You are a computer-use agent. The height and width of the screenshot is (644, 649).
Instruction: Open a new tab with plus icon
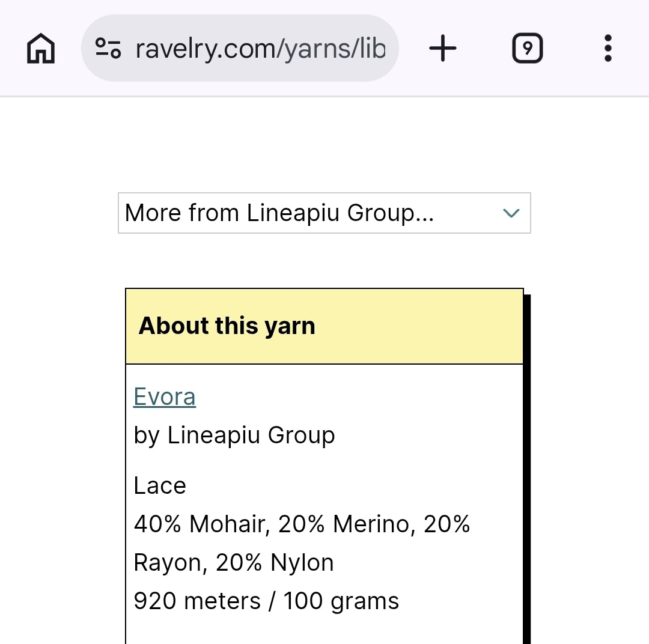click(443, 48)
